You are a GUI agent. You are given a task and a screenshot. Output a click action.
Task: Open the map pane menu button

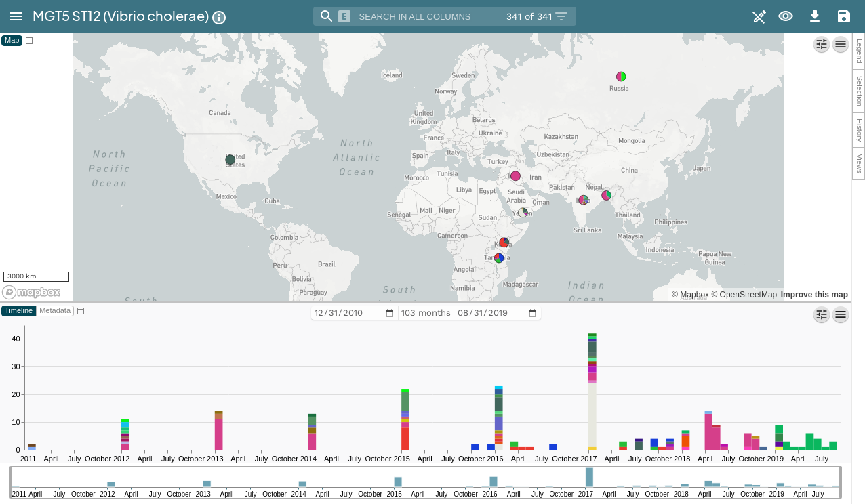[x=841, y=44]
